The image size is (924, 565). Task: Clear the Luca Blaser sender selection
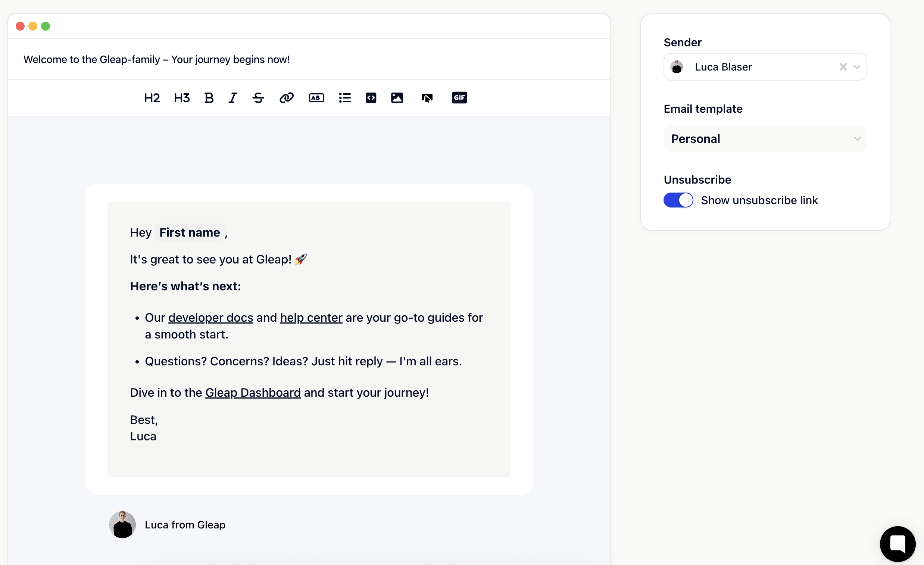843,67
